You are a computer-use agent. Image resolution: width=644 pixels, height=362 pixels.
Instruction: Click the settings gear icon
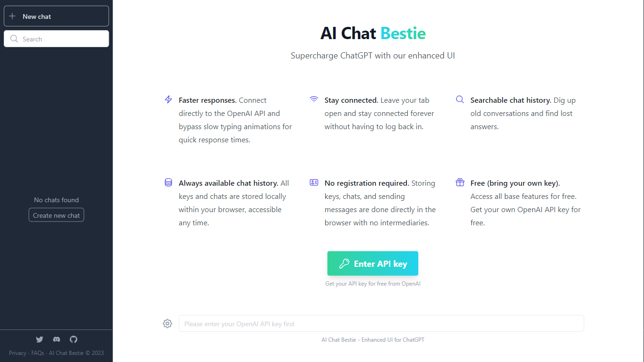[x=167, y=323]
